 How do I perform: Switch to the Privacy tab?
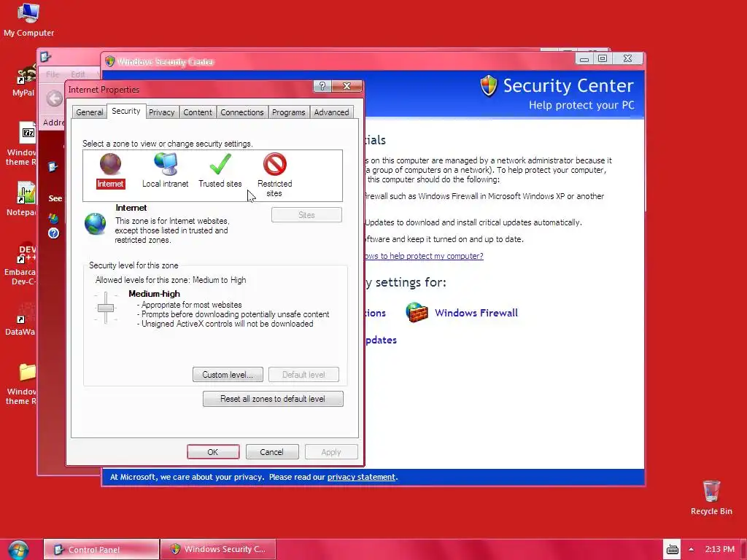161,112
